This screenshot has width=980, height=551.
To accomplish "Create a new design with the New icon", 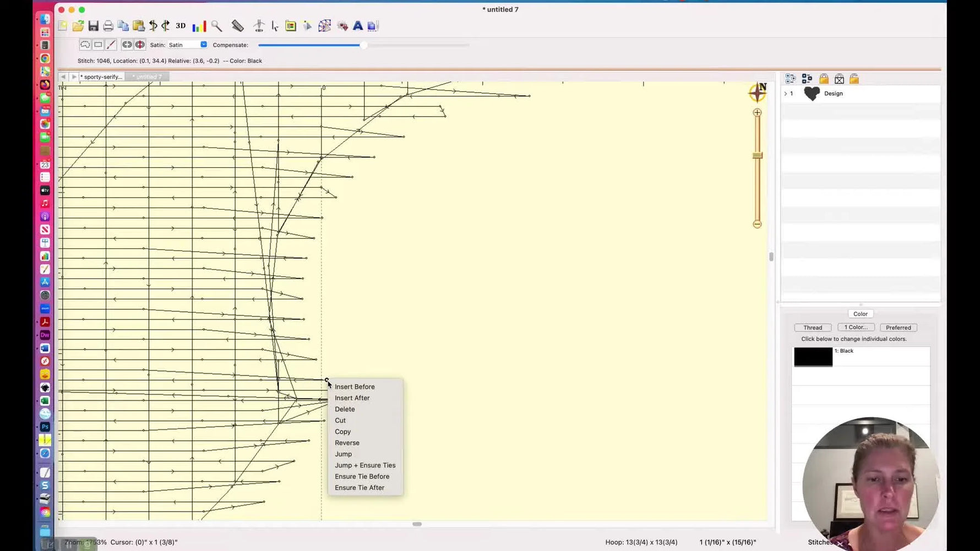I will click(63, 26).
